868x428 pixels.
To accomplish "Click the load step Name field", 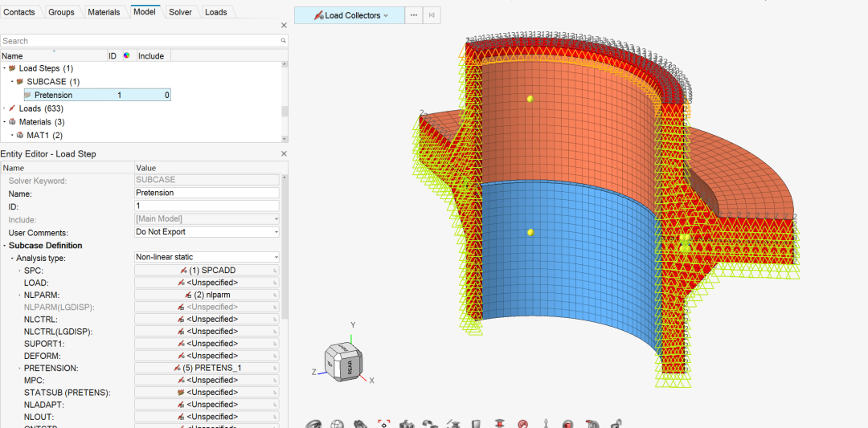I will [x=207, y=193].
